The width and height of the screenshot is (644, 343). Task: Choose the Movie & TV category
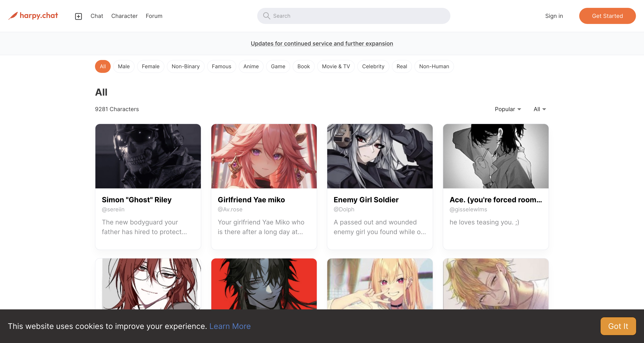pyautogui.click(x=336, y=66)
